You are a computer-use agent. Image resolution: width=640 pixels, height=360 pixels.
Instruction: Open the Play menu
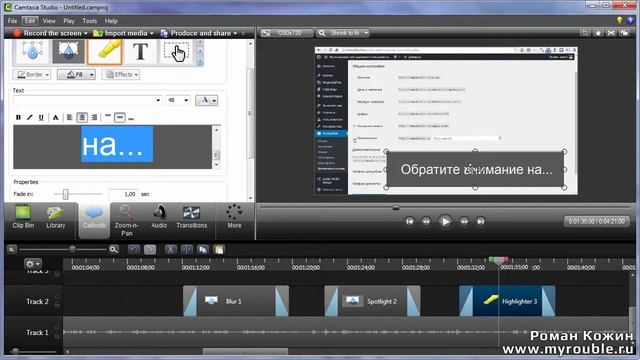click(x=69, y=21)
